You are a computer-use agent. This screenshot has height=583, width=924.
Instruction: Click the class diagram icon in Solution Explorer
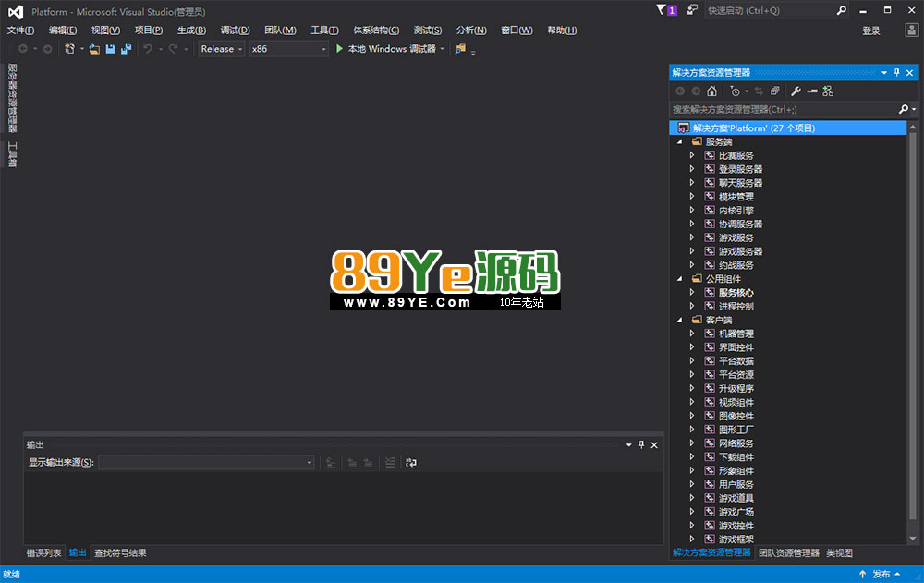(828, 91)
